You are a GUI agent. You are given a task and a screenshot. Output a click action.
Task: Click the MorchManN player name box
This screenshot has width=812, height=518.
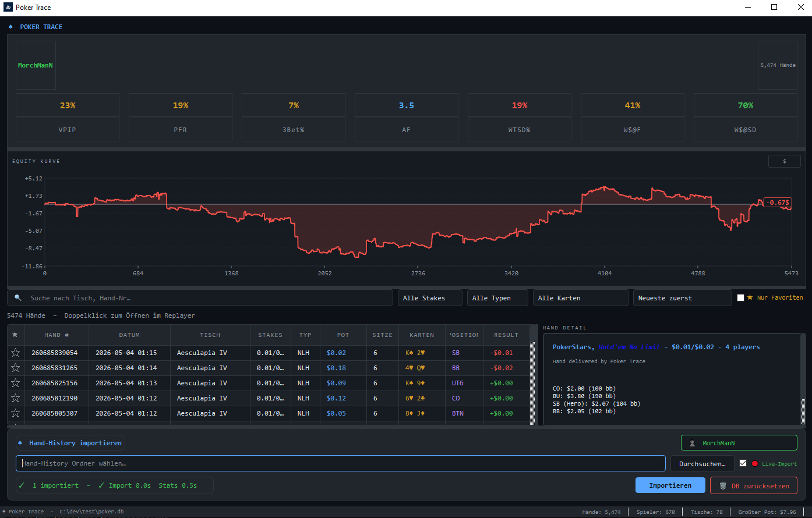click(36, 65)
